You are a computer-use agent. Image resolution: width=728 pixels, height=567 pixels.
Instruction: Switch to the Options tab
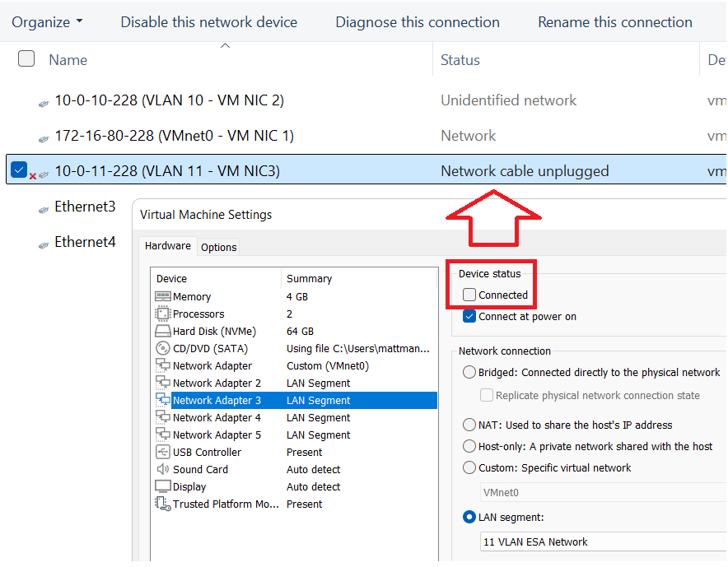point(218,247)
